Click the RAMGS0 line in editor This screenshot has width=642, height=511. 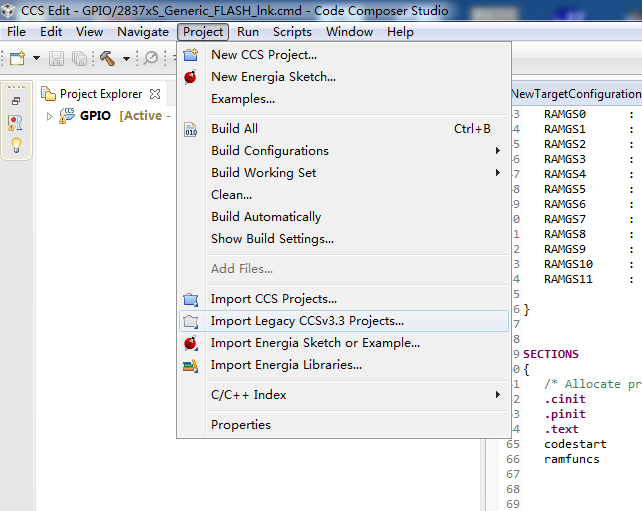pos(565,114)
